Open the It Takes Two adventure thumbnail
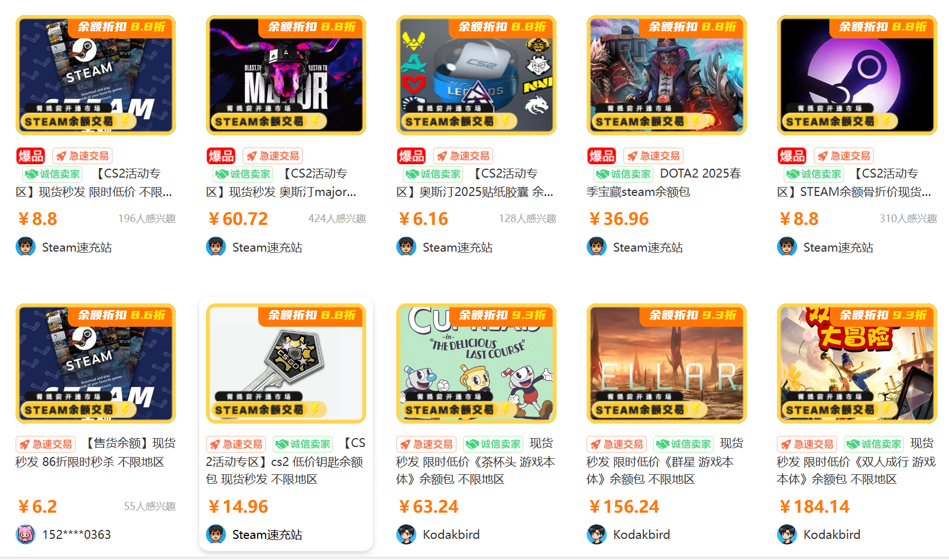949x560 pixels. click(x=857, y=363)
